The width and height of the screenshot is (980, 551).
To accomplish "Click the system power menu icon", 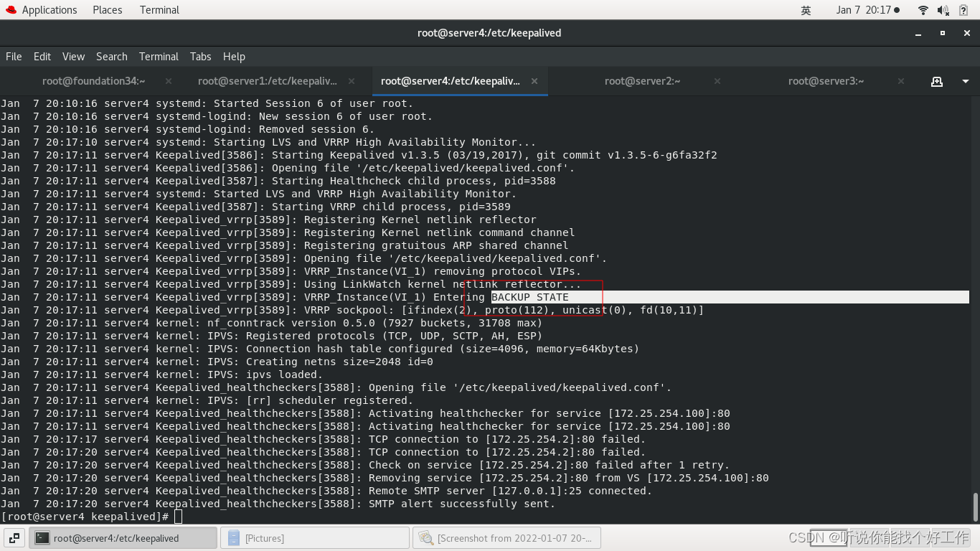I will point(964,10).
